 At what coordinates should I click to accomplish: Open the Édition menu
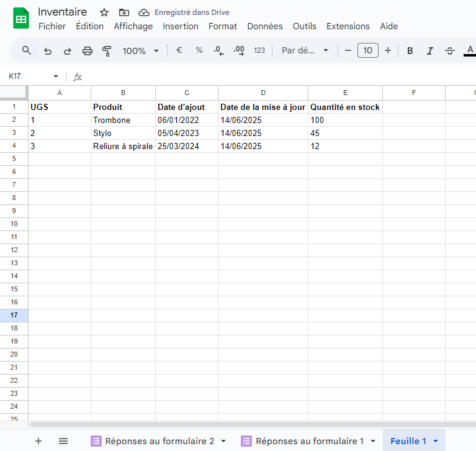click(89, 26)
